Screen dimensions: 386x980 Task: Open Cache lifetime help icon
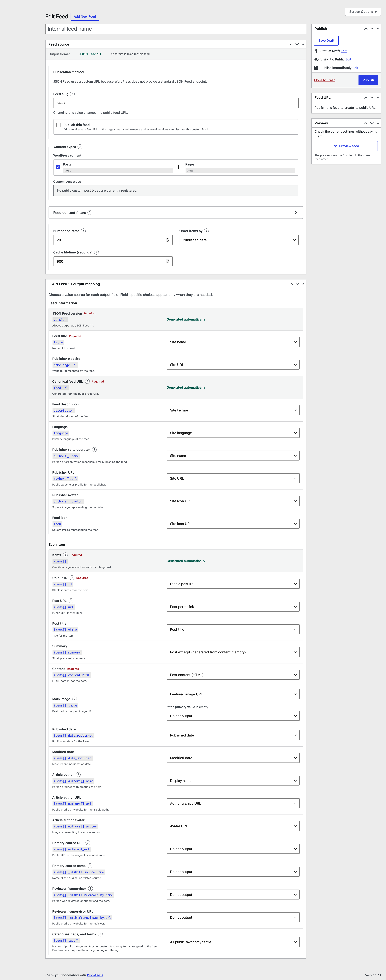click(97, 252)
